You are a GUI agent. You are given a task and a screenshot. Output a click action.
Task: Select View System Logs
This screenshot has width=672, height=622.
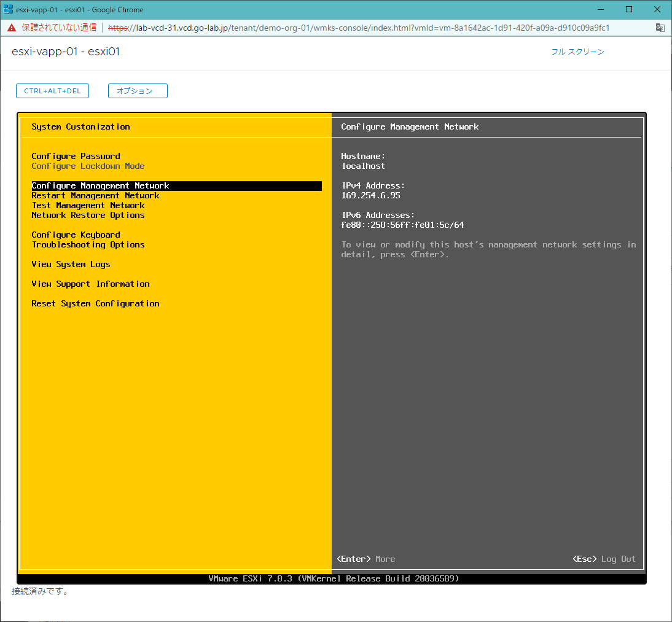71,264
